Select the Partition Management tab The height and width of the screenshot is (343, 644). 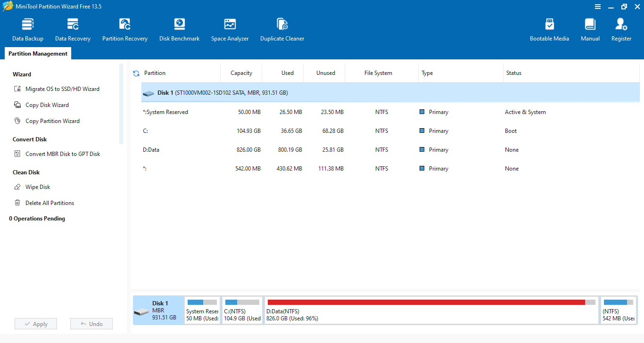pyautogui.click(x=38, y=54)
